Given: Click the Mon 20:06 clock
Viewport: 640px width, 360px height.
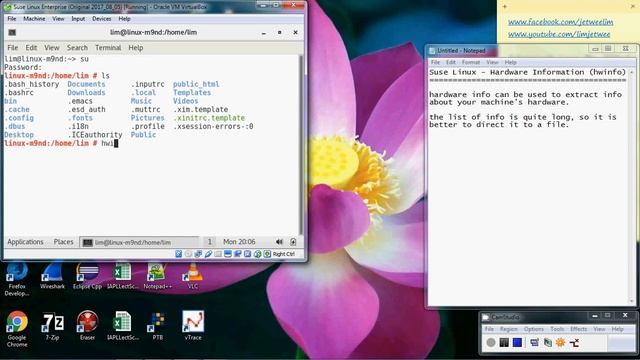Looking at the screenshot, I should point(239,242).
